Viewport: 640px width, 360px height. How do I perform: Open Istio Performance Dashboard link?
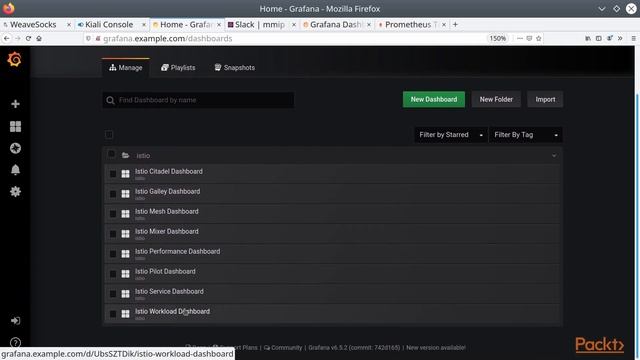point(178,251)
